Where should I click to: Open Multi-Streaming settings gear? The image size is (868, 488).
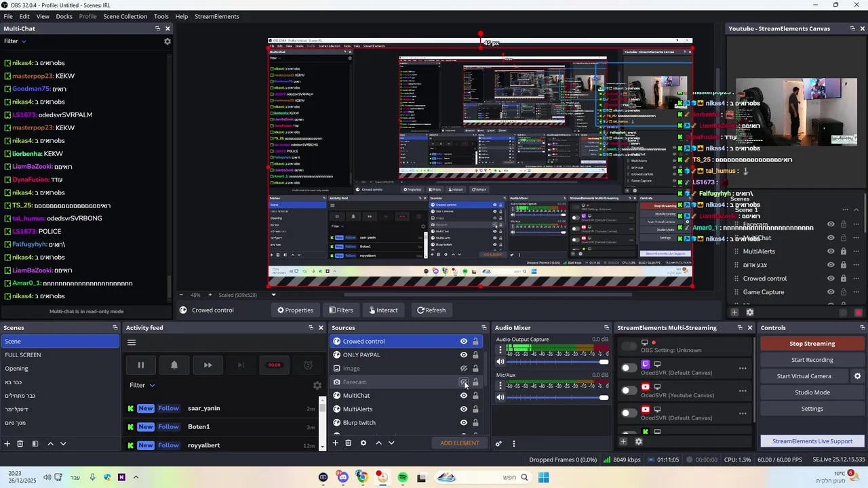(x=638, y=441)
